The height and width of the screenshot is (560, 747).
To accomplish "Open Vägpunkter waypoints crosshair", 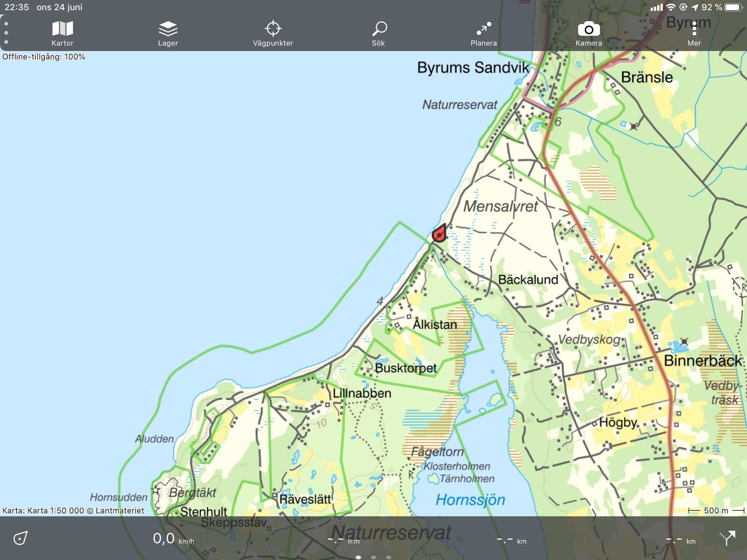I will pos(273,34).
